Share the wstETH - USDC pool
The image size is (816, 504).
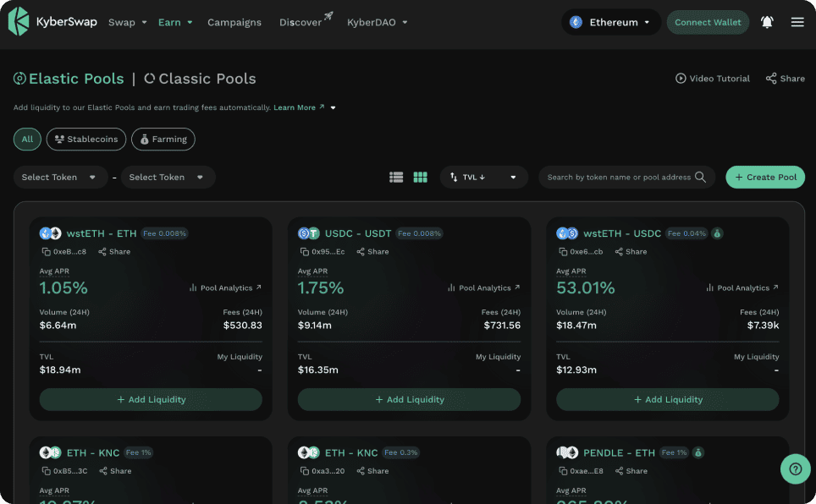click(x=631, y=252)
